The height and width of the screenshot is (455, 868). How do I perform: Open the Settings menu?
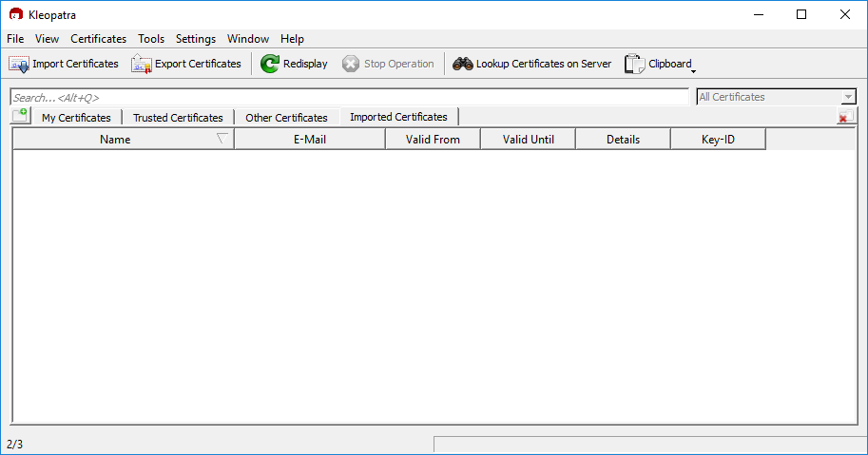coord(196,39)
